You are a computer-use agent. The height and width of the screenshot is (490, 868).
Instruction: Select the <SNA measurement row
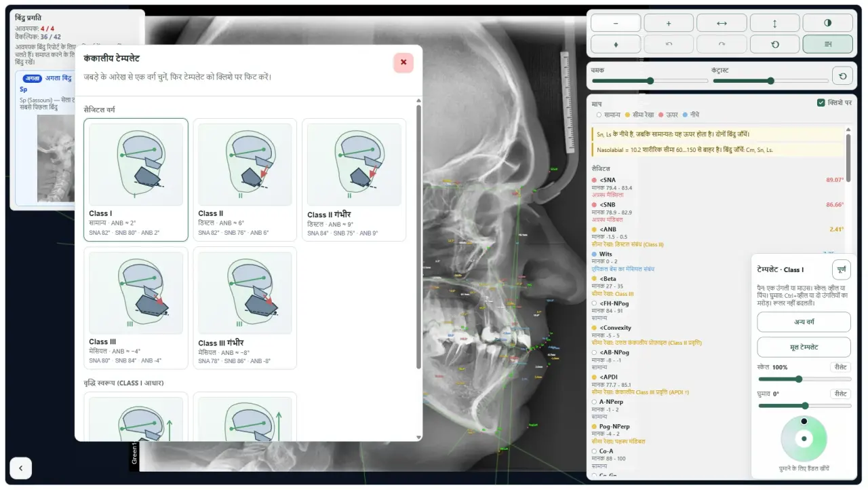tap(717, 187)
